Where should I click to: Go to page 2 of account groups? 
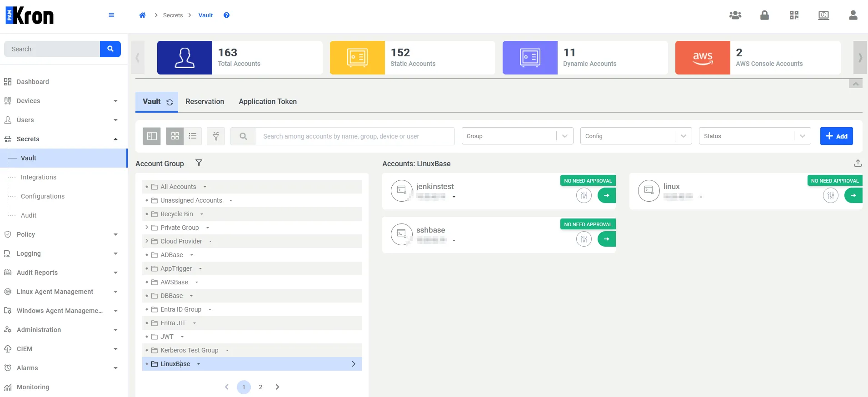click(x=260, y=387)
